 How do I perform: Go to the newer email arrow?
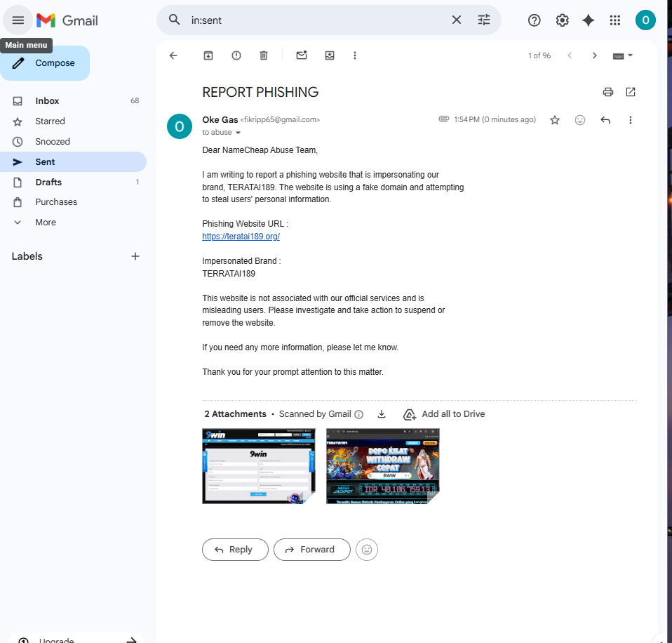coord(570,55)
